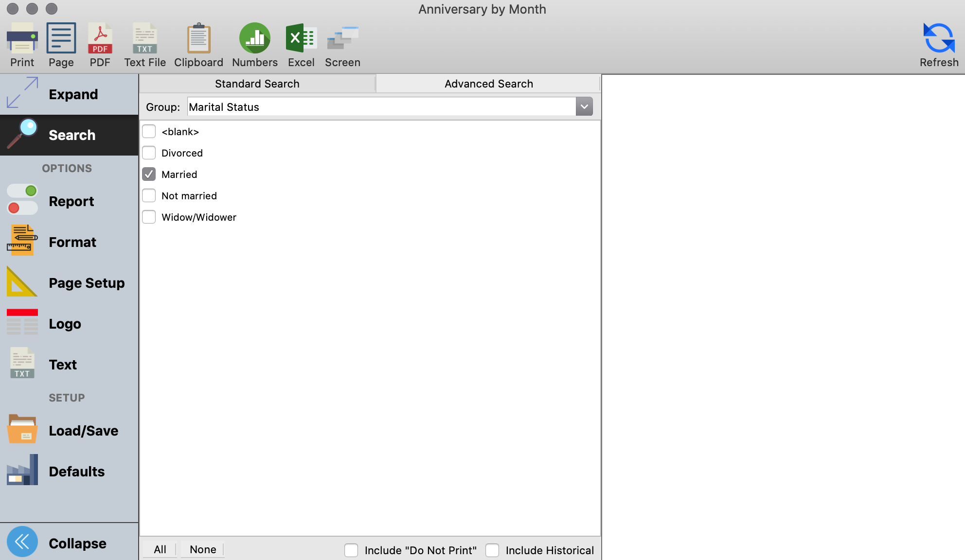Open the Group dropdown arrow
This screenshot has width=965, height=560.
(x=584, y=106)
